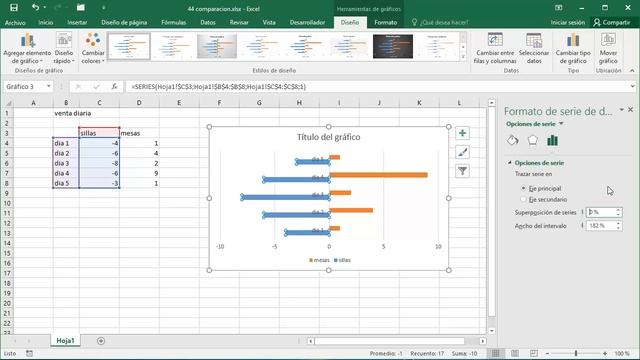Click the chart elements plus button
This screenshot has height=360, width=640.
[462, 133]
